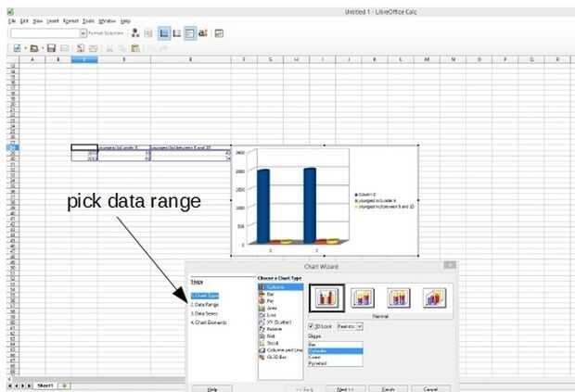Click the highlighted column C header
The width and height of the screenshot is (575, 392).
(84, 59)
